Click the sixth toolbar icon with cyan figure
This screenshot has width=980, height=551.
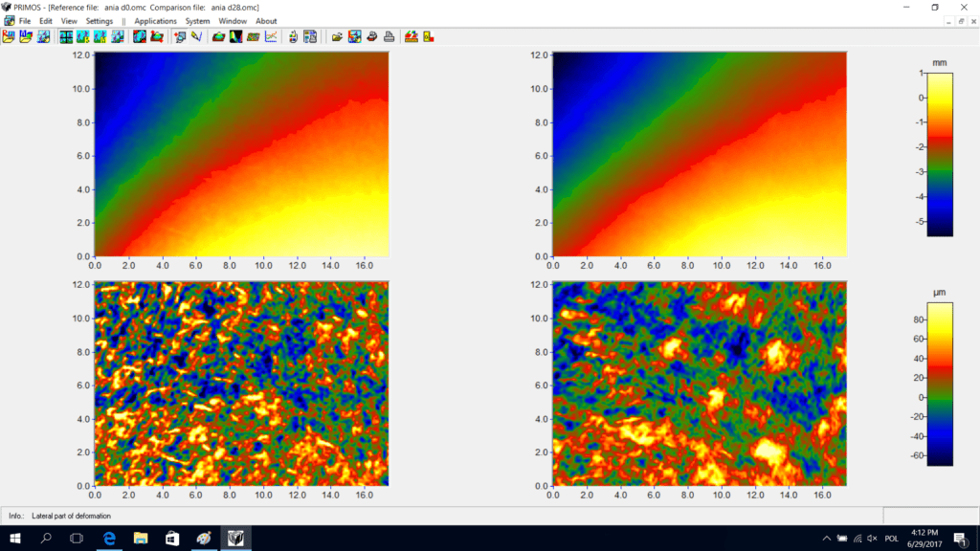100,37
